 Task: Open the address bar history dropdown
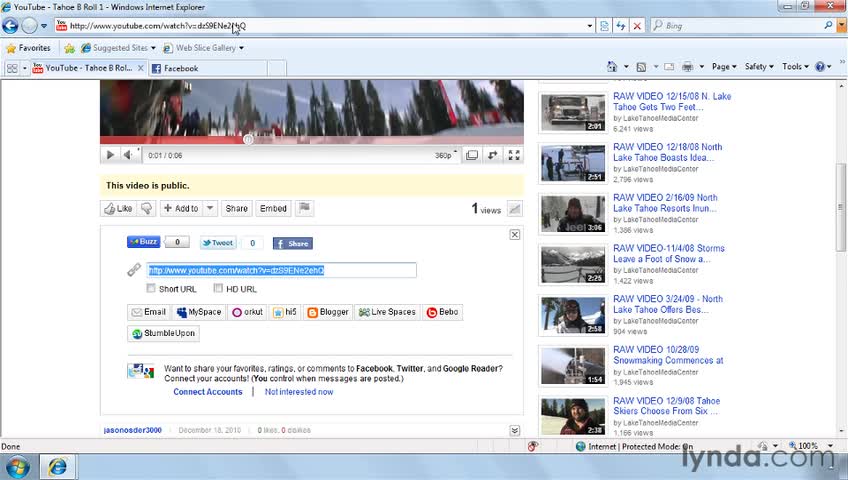point(589,25)
